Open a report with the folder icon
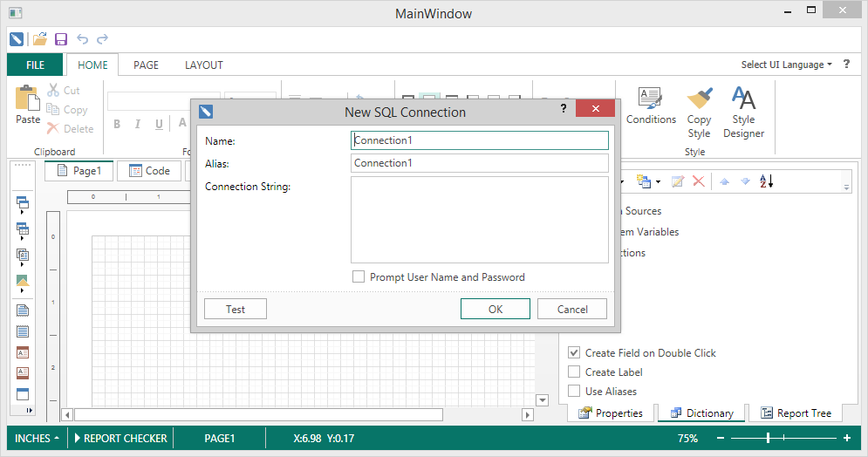Viewport: 868px width, 457px height. (39, 39)
